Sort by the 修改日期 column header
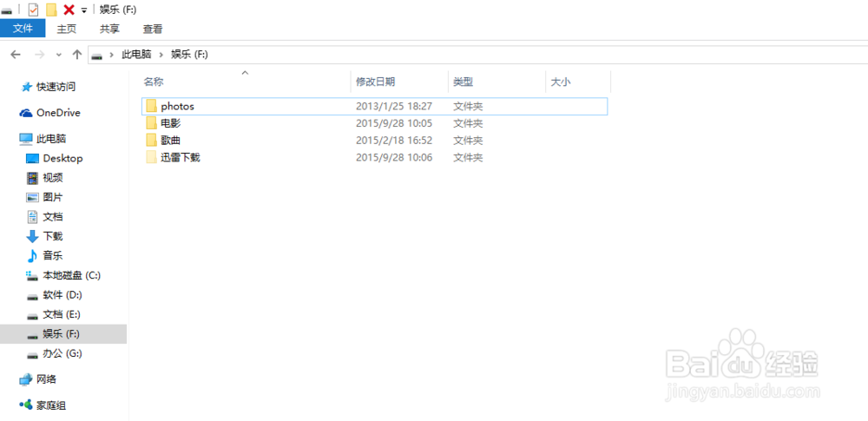Image resolution: width=868 pixels, height=421 pixels. coord(375,82)
